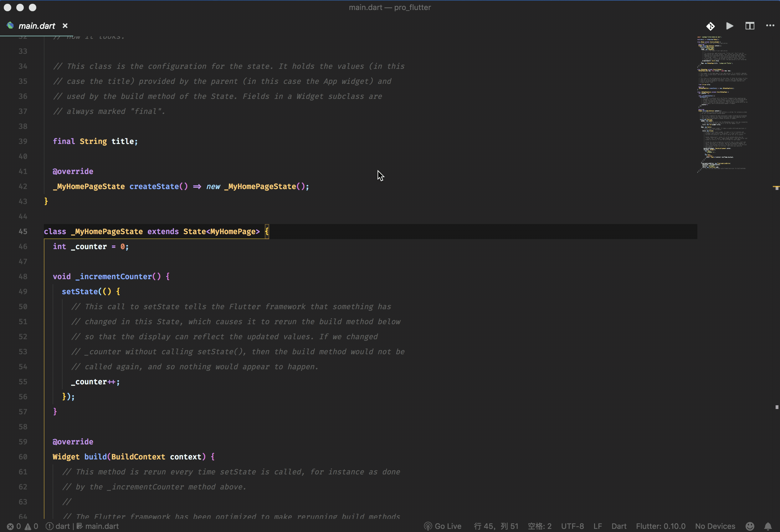Close the main.dart tab
The width and height of the screenshot is (780, 532).
(65, 26)
